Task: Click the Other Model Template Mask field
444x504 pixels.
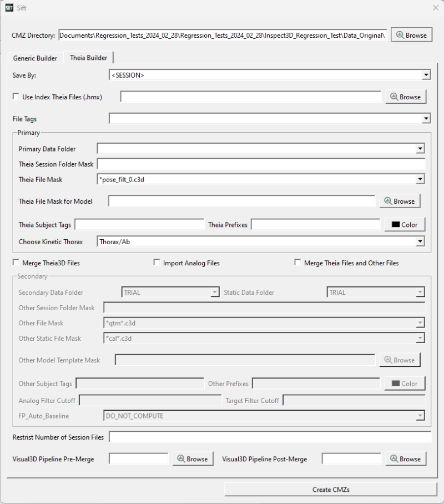Action: coord(245,360)
